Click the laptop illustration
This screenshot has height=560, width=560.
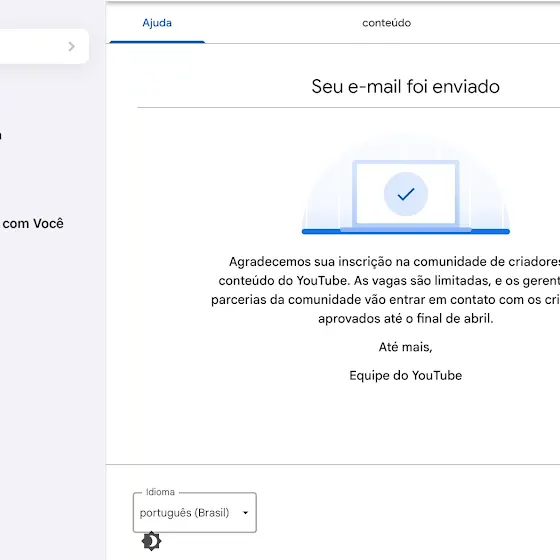(x=406, y=195)
